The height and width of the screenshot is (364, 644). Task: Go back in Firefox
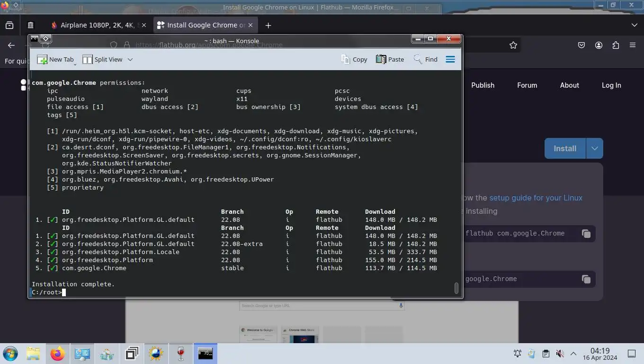click(x=11, y=45)
